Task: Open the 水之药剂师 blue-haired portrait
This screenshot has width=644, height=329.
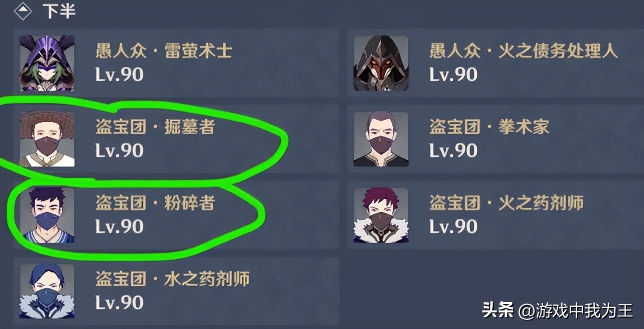Action: click(x=47, y=291)
